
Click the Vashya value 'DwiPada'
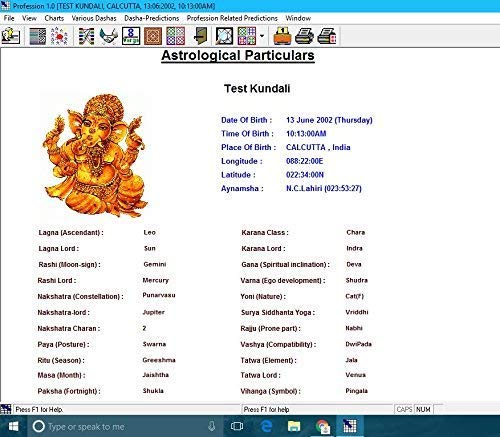(x=359, y=344)
